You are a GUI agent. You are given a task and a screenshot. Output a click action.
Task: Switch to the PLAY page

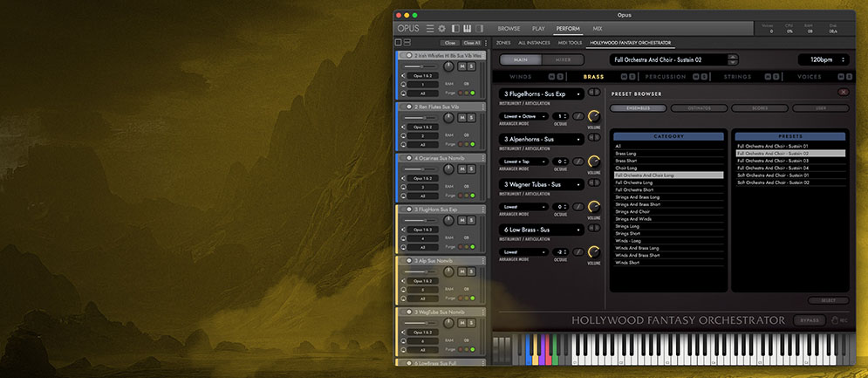pyautogui.click(x=538, y=28)
